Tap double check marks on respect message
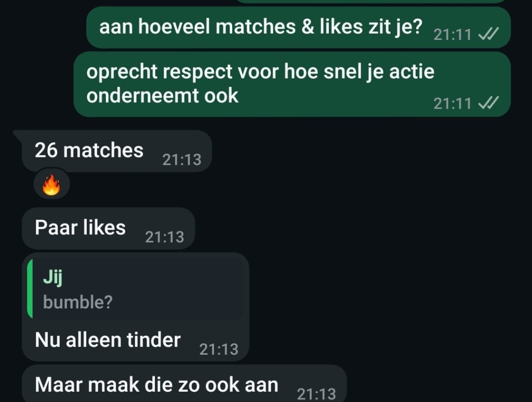This screenshot has width=532, height=402. pos(488,102)
